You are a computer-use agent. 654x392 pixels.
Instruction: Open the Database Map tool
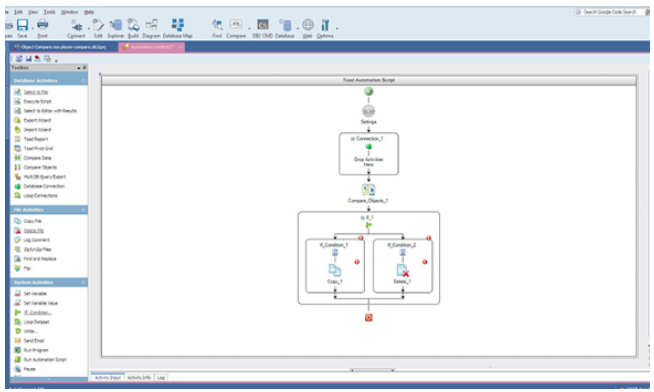tap(178, 25)
